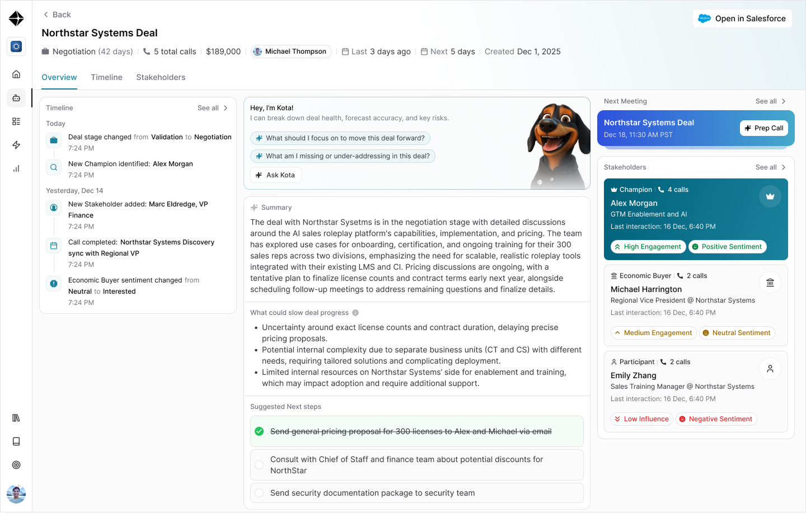Click calendar icon beside Call completed entry

tap(54, 246)
